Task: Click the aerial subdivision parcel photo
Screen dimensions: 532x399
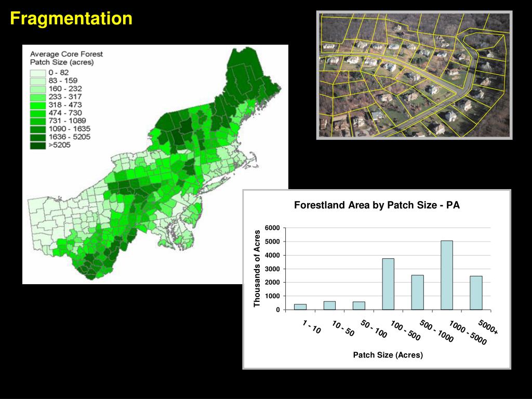Action: click(x=414, y=75)
